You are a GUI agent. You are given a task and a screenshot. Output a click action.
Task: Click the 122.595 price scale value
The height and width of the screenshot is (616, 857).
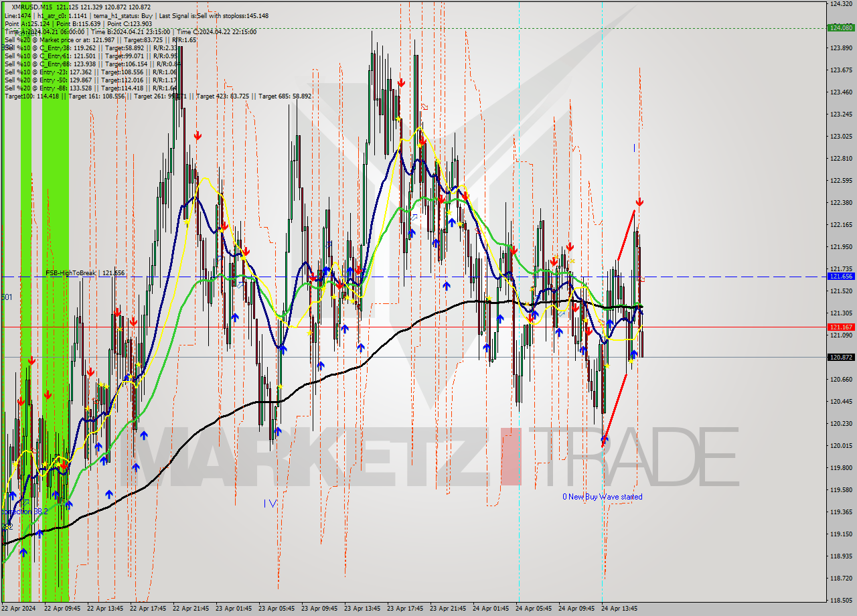coord(841,181)
